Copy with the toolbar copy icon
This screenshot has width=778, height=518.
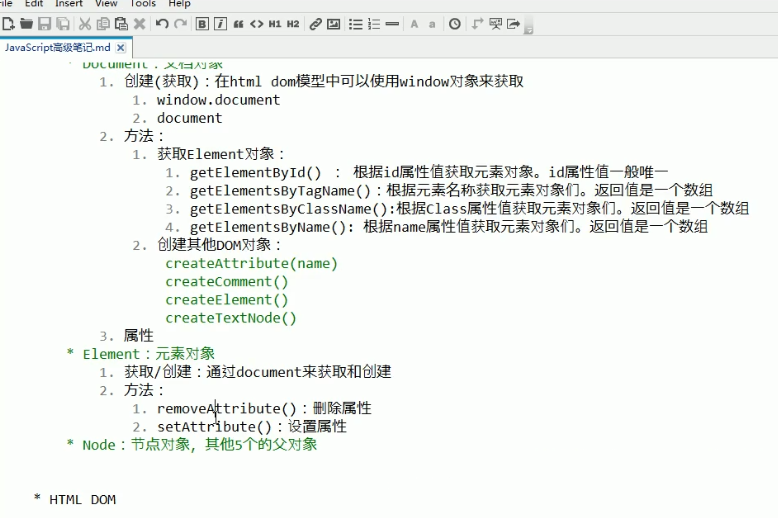tap(103, 23)
